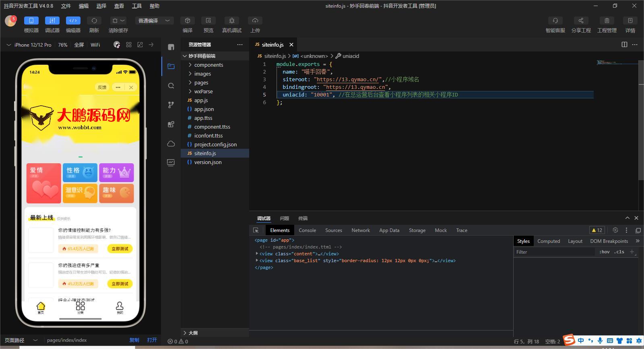Viewport: 644px width, 349px height.
Task: Open the 查看 menu
Action: tap(119, 6)
